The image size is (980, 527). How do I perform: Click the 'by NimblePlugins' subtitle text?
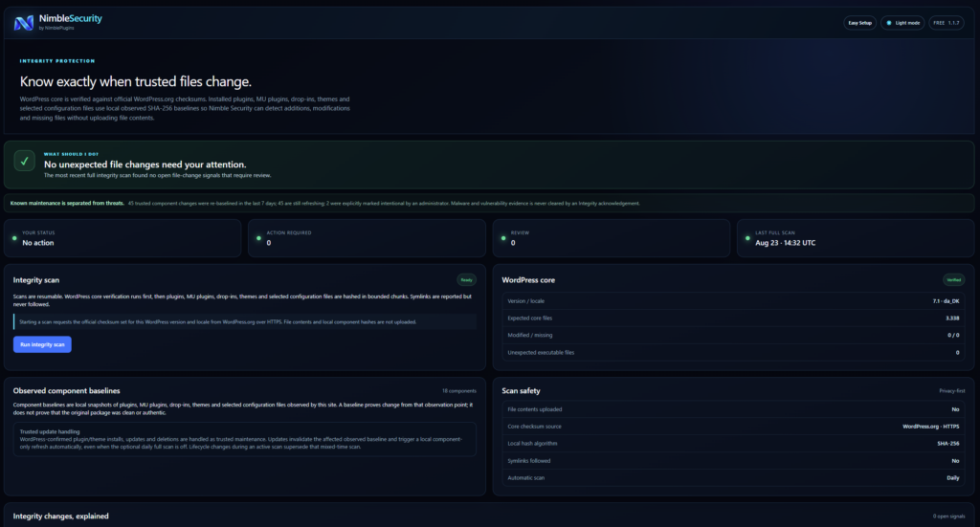[x=56, y=28]
